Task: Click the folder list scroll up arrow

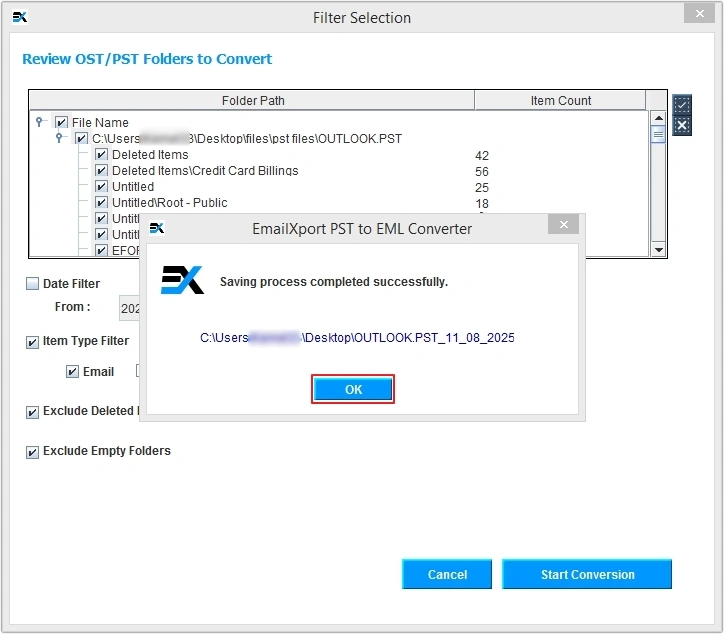Action: (x=658, y=118)
